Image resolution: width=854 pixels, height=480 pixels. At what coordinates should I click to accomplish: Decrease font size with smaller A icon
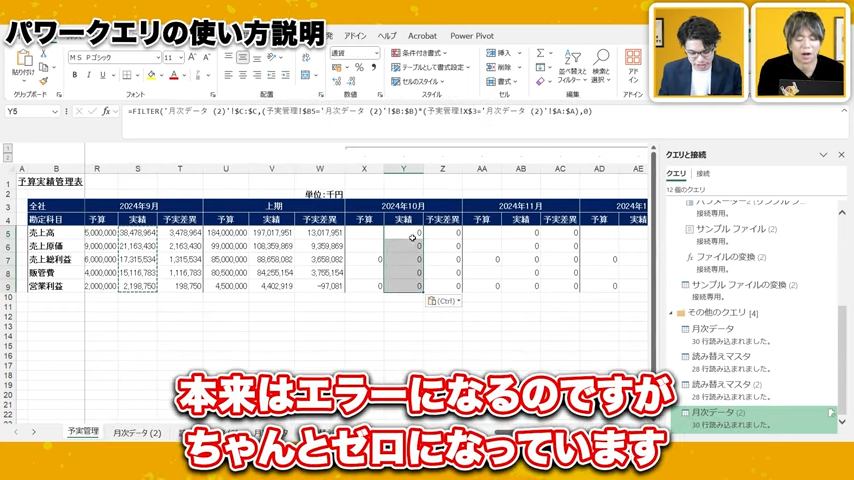click(206, 57)
